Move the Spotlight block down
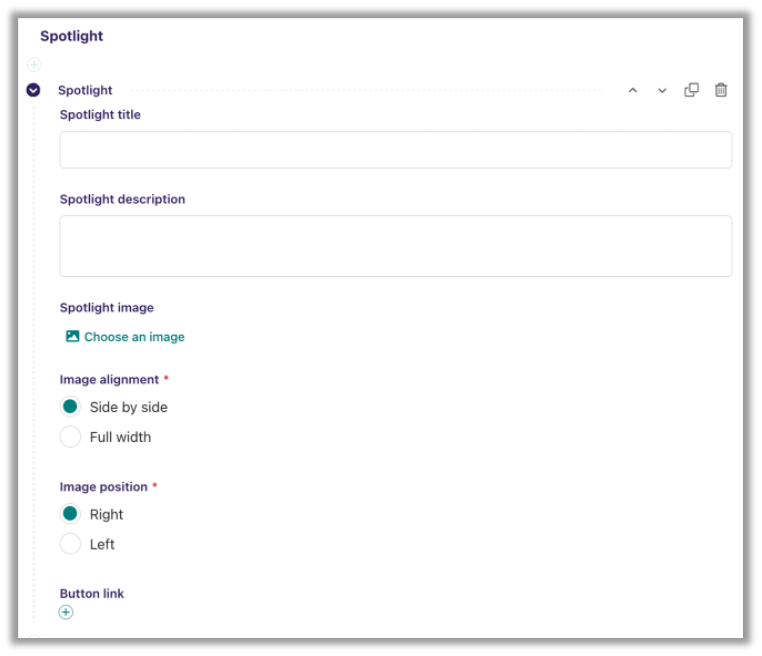The image size is (762, 656). [662, 90]
